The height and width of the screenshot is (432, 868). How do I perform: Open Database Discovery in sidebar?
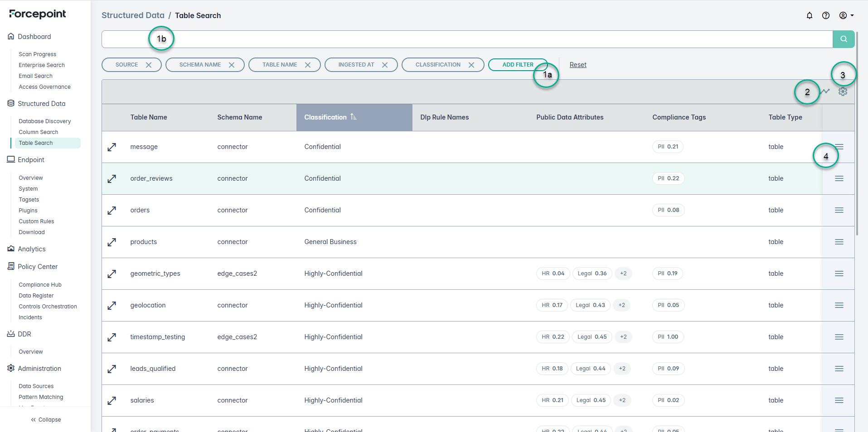(x=45, y=121)
